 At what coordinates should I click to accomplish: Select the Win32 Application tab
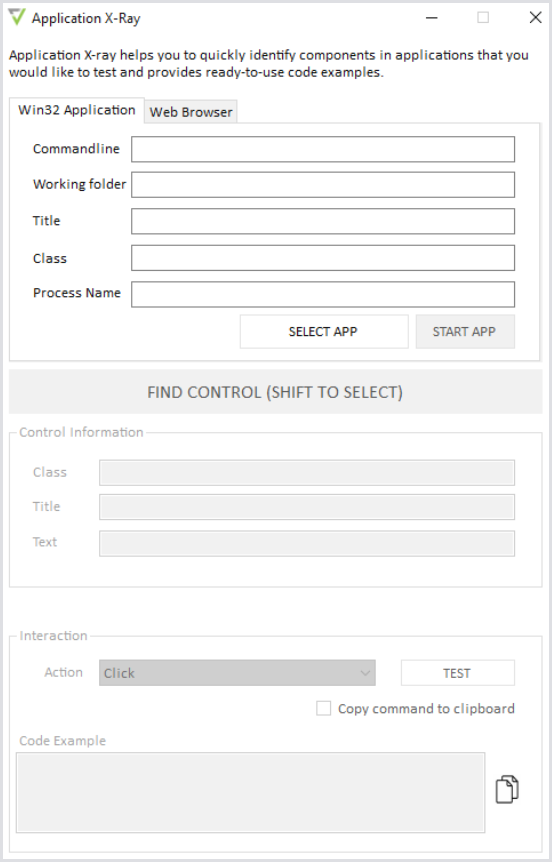[x=76, y=110]
